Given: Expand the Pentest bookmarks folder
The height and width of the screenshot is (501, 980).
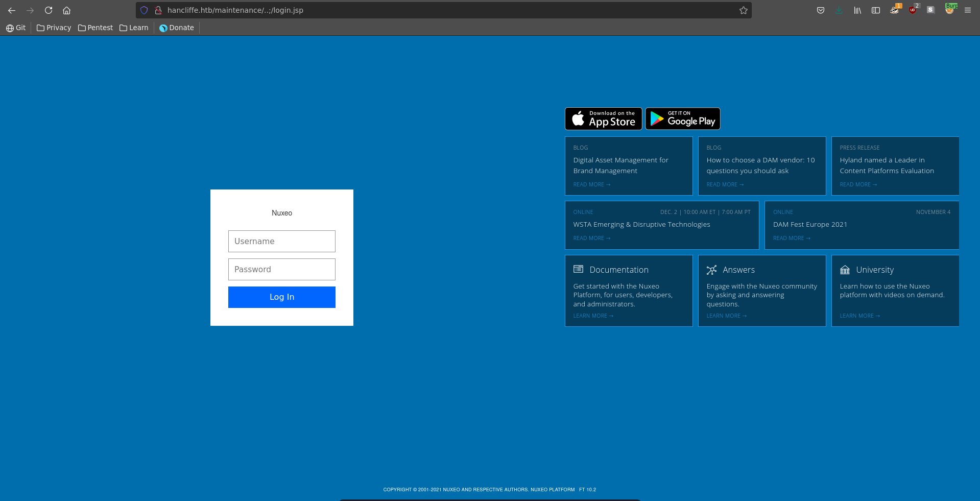Looking at the screenshot, I should tap(95, 28).
